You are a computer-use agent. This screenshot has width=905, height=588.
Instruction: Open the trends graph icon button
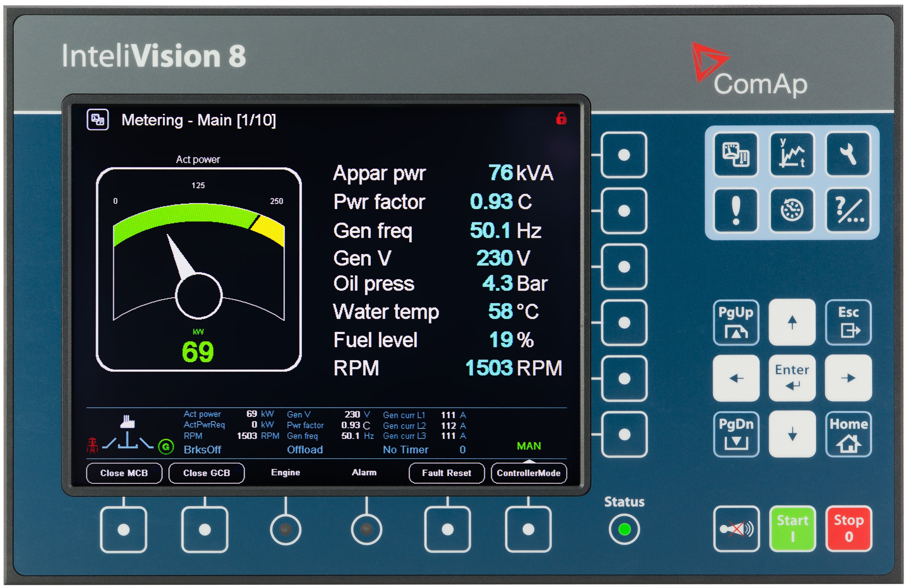tap(792, 154)
